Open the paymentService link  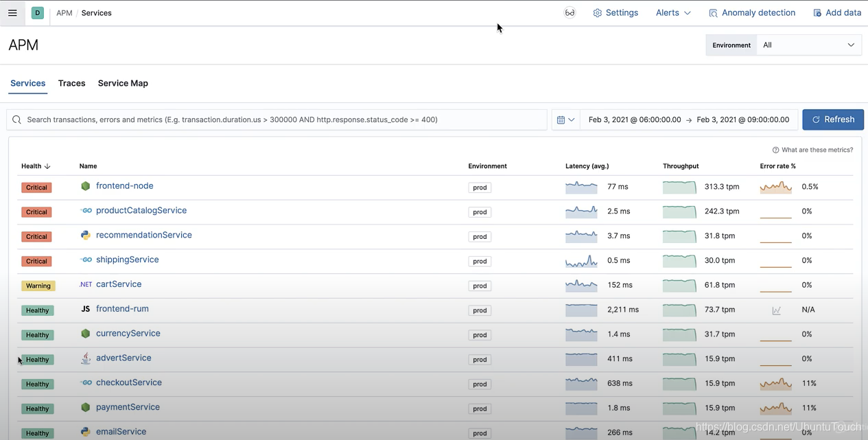(x=128, y=407)
